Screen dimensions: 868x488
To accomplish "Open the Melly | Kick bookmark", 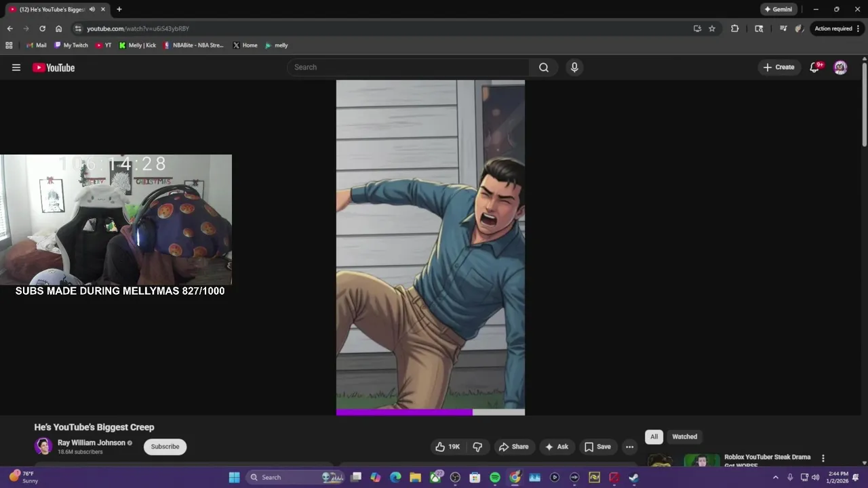I will pyautogui.click(x=138, y=45).
